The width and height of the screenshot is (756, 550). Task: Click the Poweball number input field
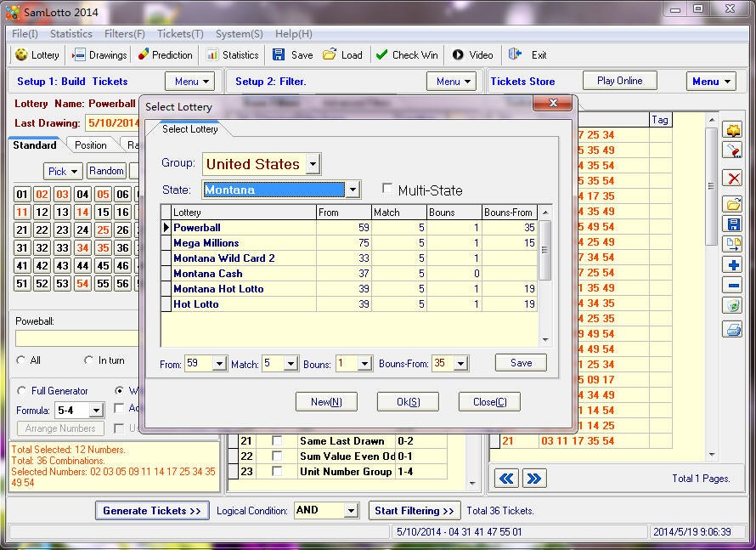coord(77,338)
